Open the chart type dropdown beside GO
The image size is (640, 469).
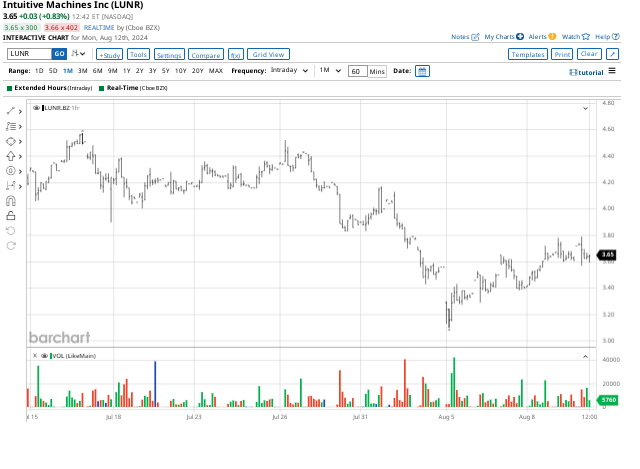[80, 54]
